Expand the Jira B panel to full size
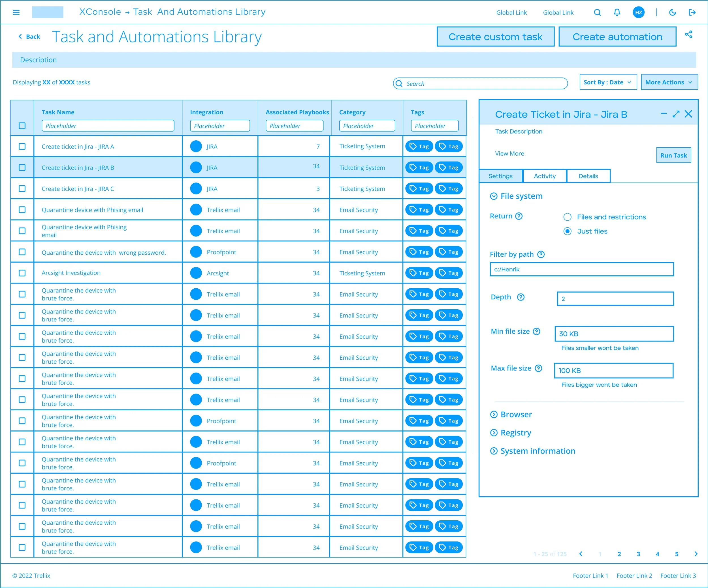 tap(676, 114)
